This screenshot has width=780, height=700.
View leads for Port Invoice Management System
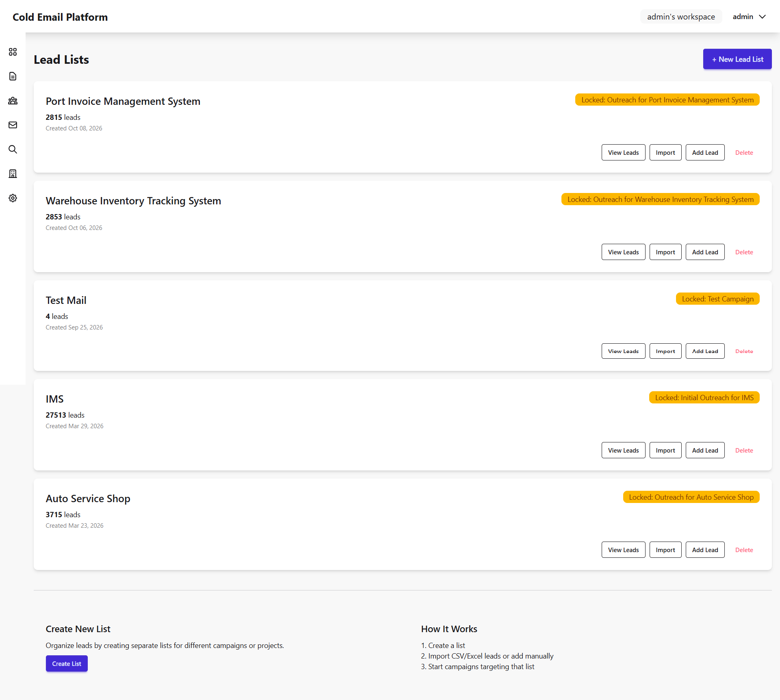pyautogui.click(x=623, y=153)
